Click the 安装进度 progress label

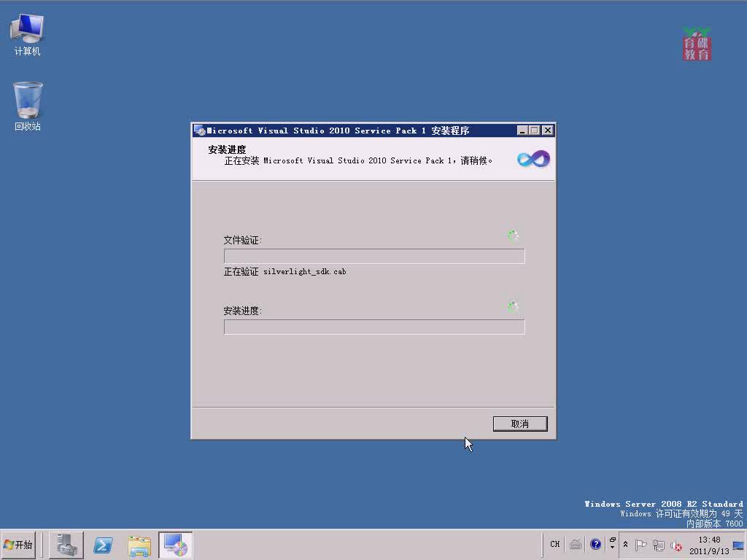(242, 311)
